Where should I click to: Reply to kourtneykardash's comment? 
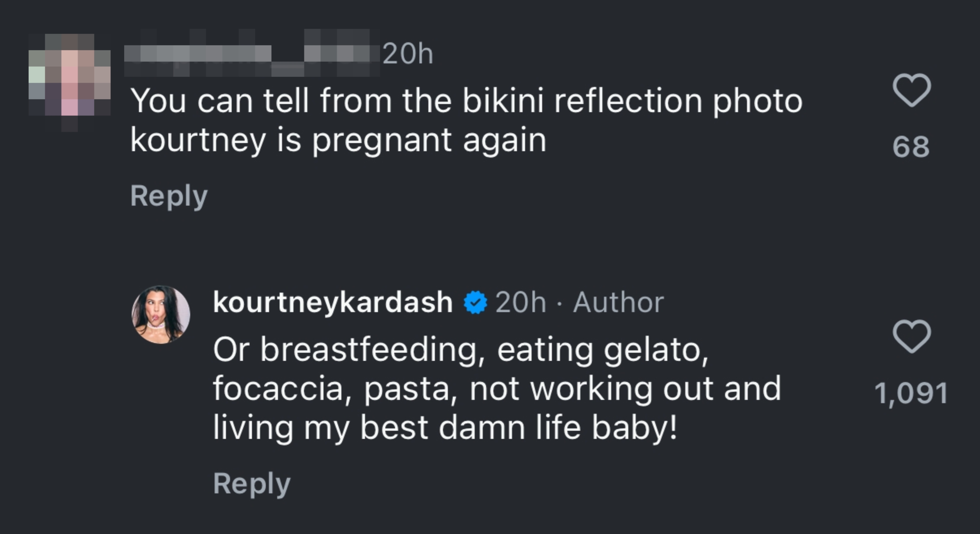click(251, 483)
